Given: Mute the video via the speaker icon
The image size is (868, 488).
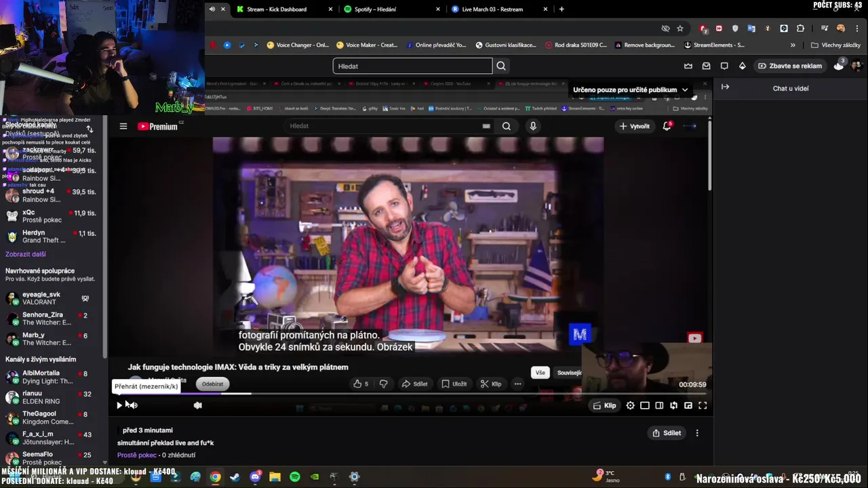Looking at the screenshot, I should [133, 405].
